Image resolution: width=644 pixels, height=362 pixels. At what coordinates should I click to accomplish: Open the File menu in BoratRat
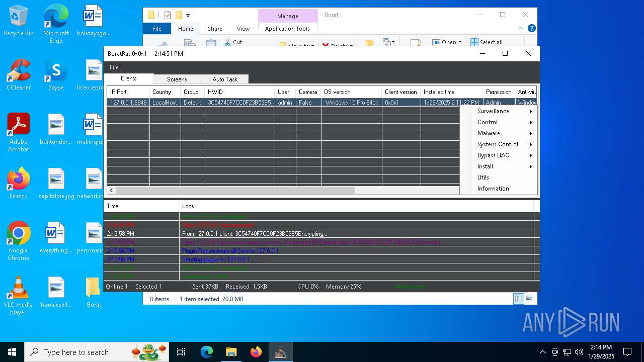point(114,67)
